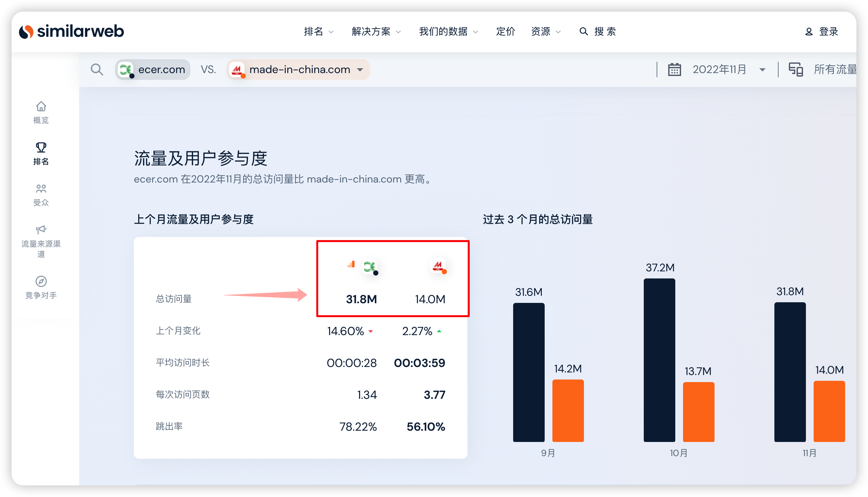Click the dark 31.8M bar for 11月
The image size is (868, 497).
pyautogui.click(x=790, y=372)
